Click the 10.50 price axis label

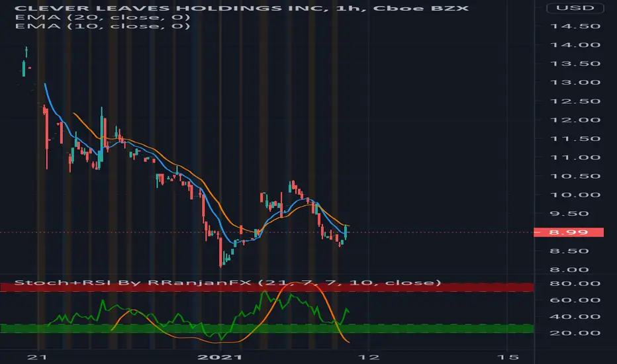(575, 176)
